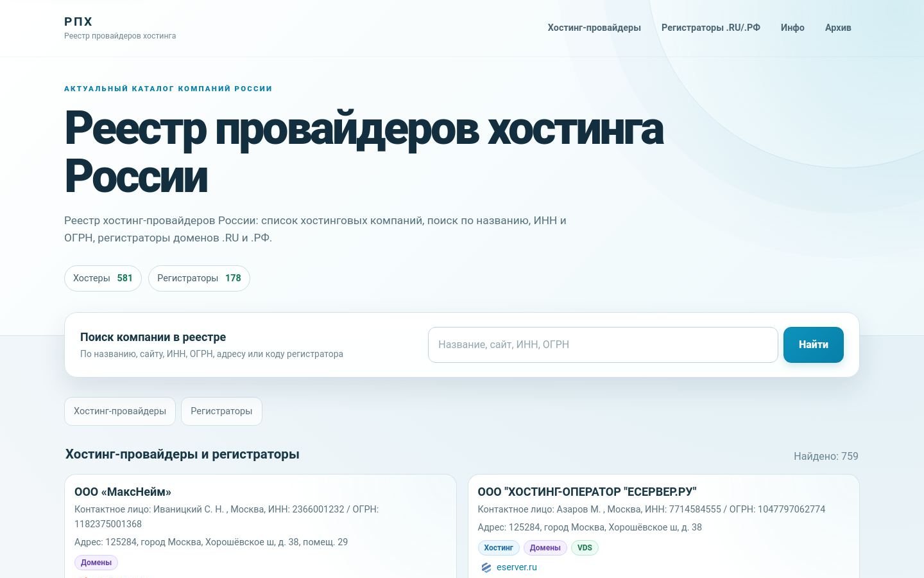924x578 pixels.
Task: Click the Домены tag on the МаксНейм card
Action: coord(96,563)
